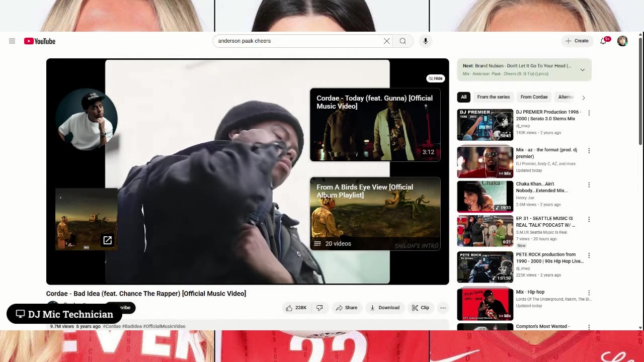Click the page scrollbar up arrow
644x362 pixels.
(x=640, y=34)
